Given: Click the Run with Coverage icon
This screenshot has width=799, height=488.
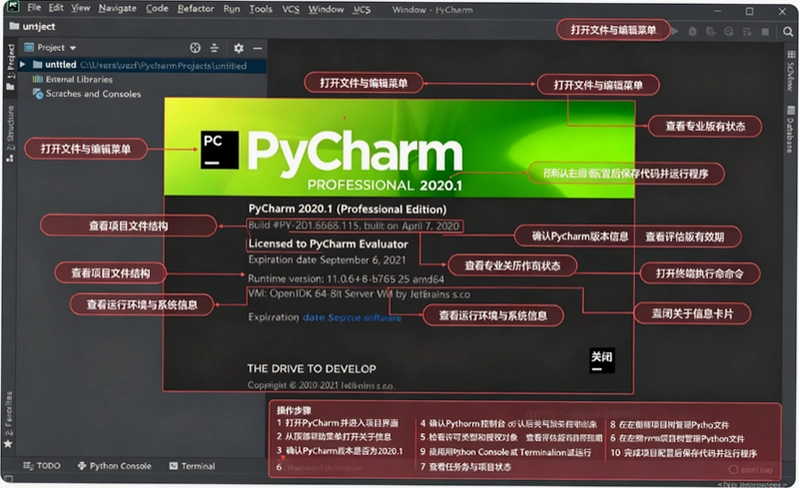Looking at the screenshot, I should pos(710,32).
